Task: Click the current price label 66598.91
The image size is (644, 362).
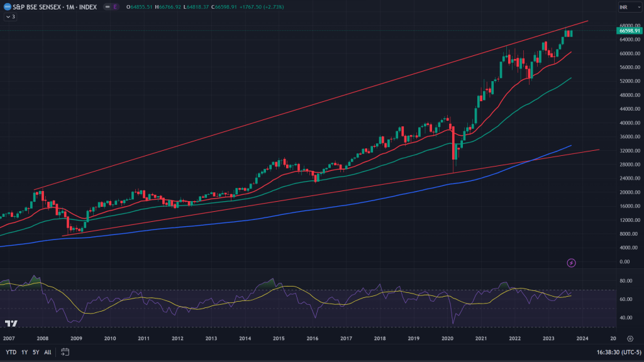Action: (x=629, y=30)
